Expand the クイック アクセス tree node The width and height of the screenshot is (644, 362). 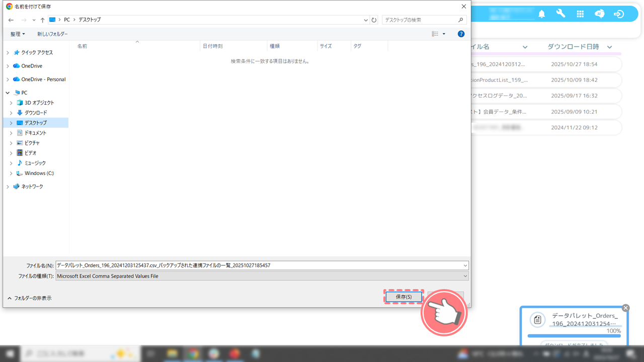(x=8, y=53)
